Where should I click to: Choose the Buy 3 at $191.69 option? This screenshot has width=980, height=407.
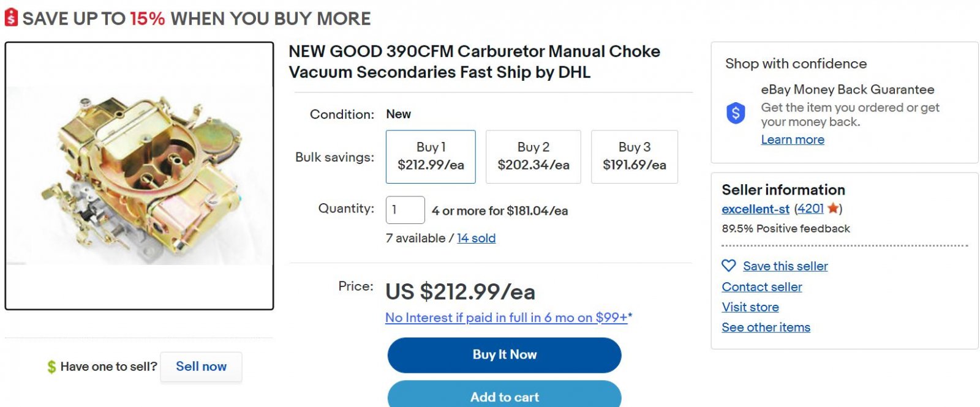[635, 157]
